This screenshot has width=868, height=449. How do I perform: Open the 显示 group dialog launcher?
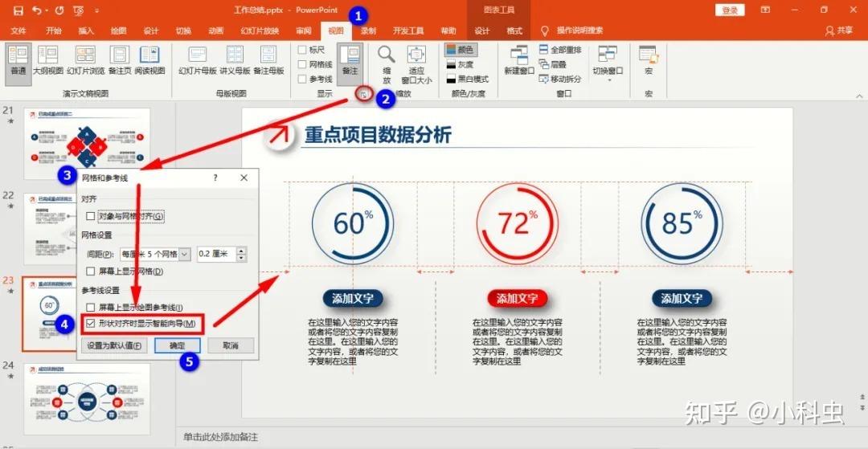363,95
